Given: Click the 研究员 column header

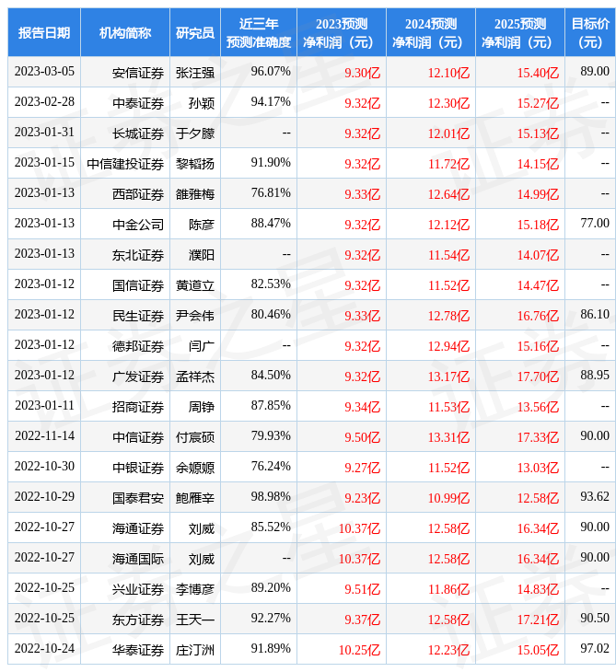Looking at the screenshot, I should (195, 32).
